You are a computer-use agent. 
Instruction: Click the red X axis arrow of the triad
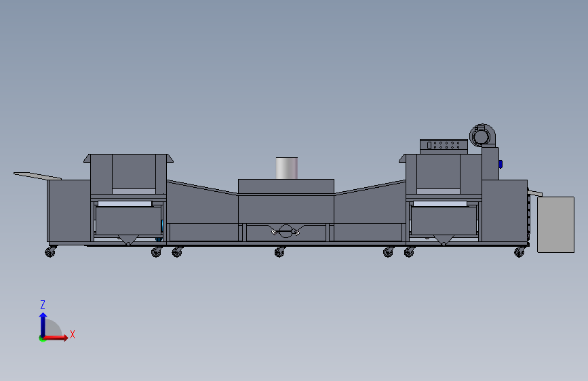(x=56, y=338)
